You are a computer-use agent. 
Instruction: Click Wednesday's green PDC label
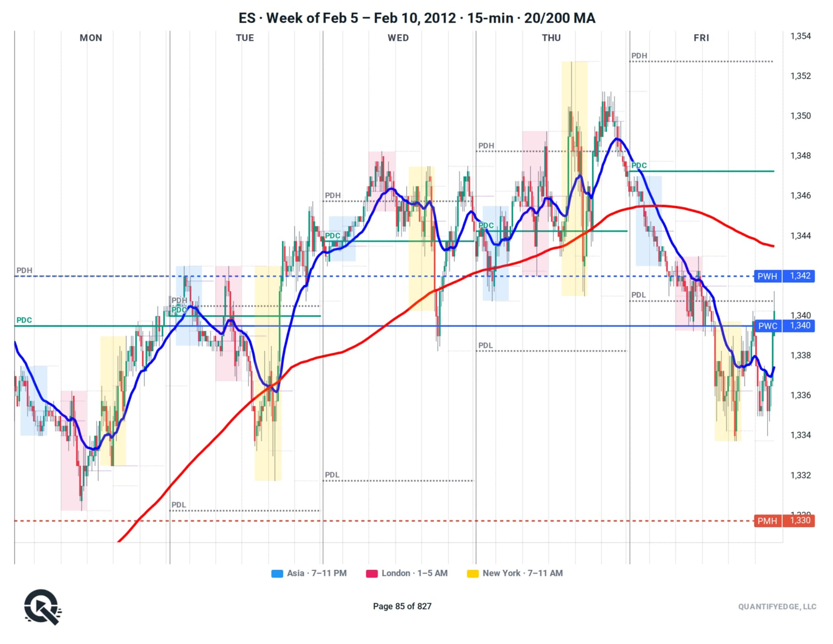333,236
